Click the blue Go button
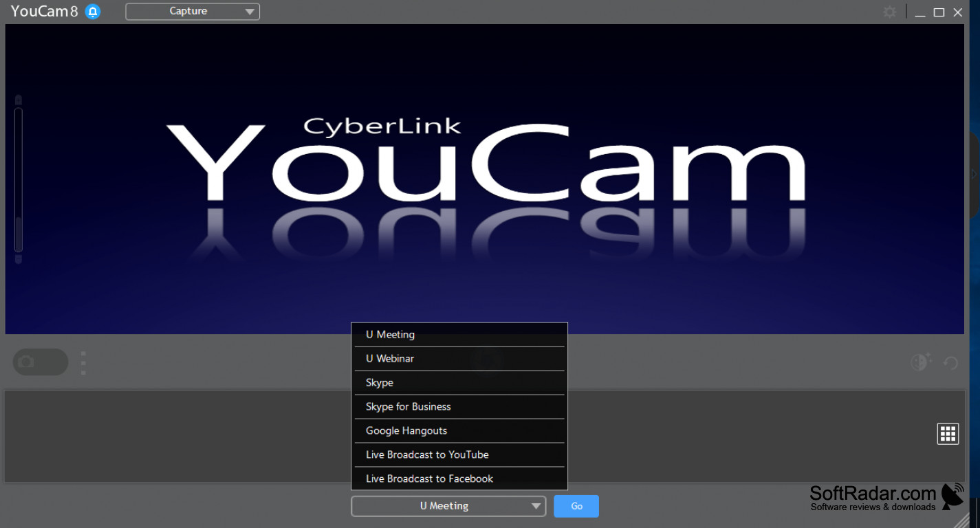The height and width of the screenshot is (528, 980). pyautogui.click(x=576, y=506)
